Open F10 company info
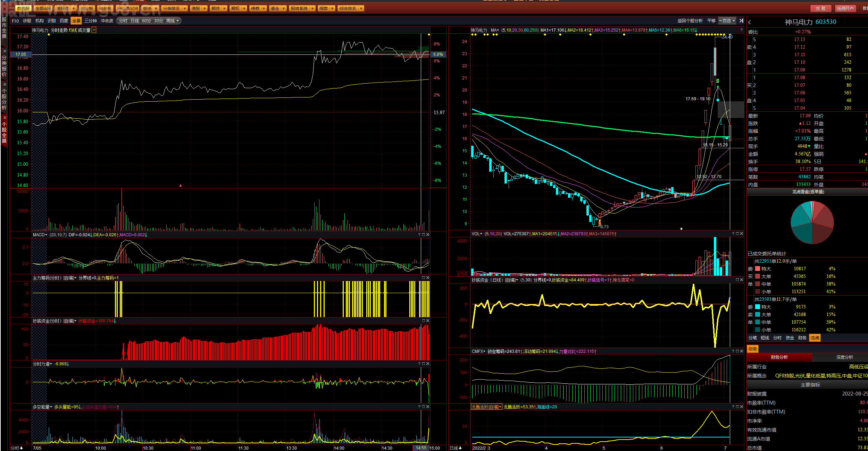This screenshot has width=868, height=451. (x=15, y=21)
